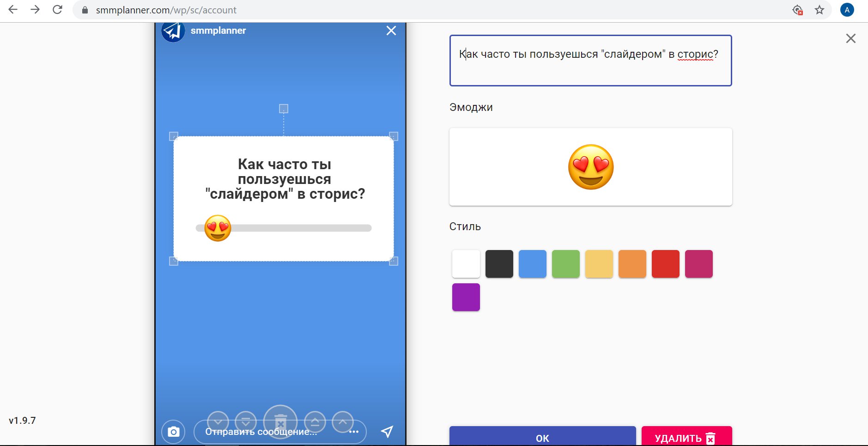This screenshot has height=446, width=868.
Task: Click the v1.9.7 version text
Action: (22, 421)
